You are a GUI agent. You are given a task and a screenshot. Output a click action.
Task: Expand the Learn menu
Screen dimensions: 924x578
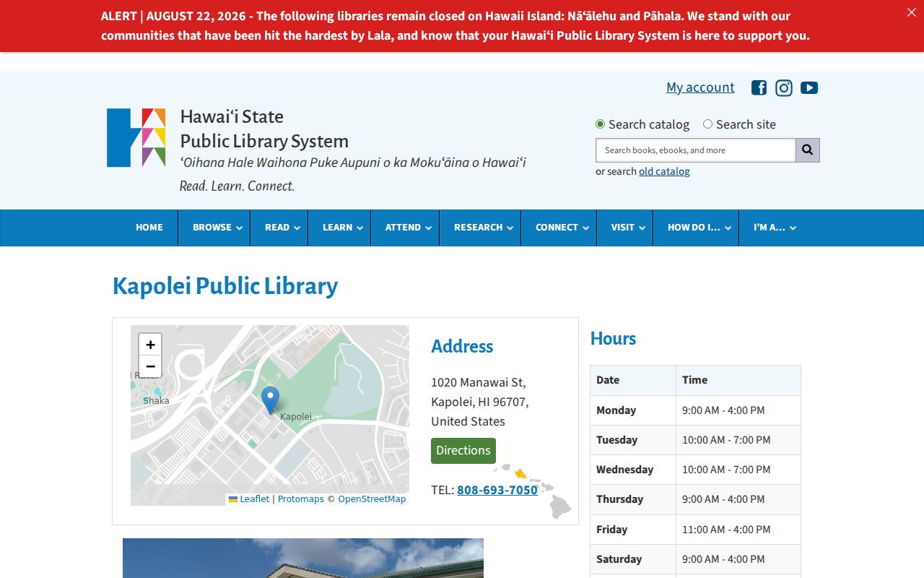(339, 228)
